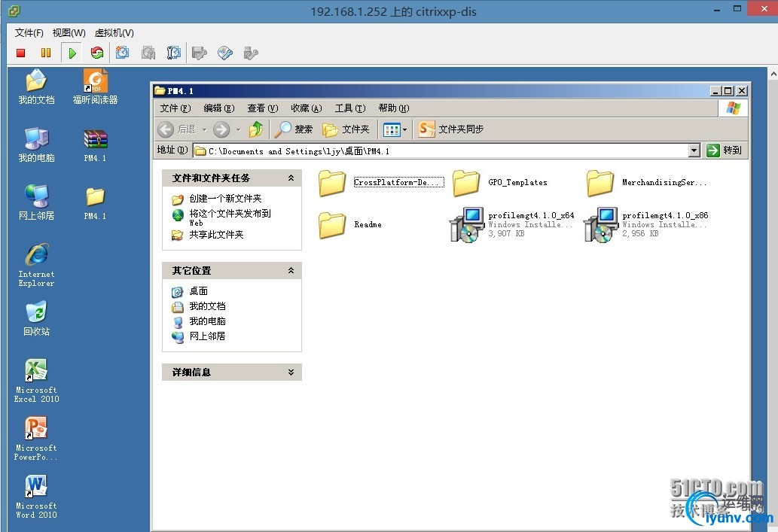
Task: Select the MerchandisingSer... folder
Action: click(646, 182)
